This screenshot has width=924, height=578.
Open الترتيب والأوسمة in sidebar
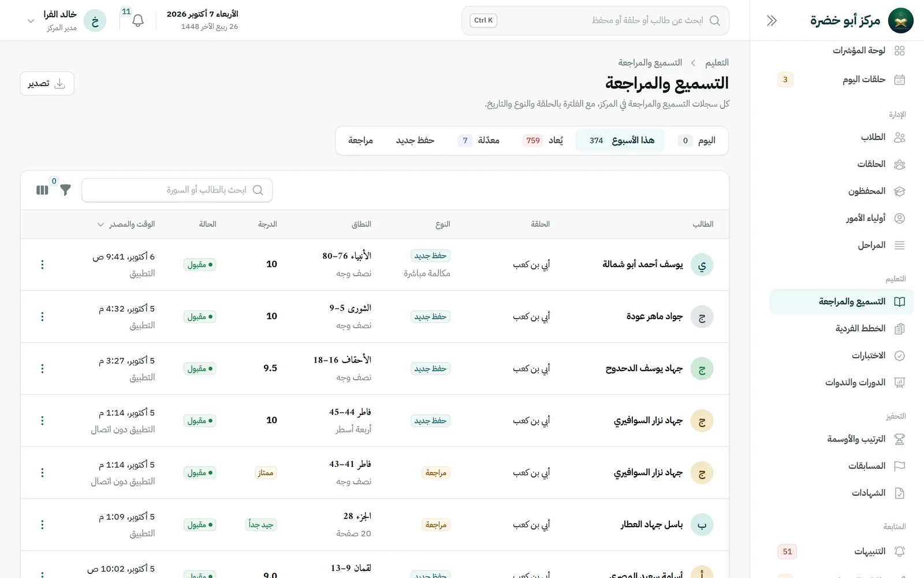pos(842,439)
